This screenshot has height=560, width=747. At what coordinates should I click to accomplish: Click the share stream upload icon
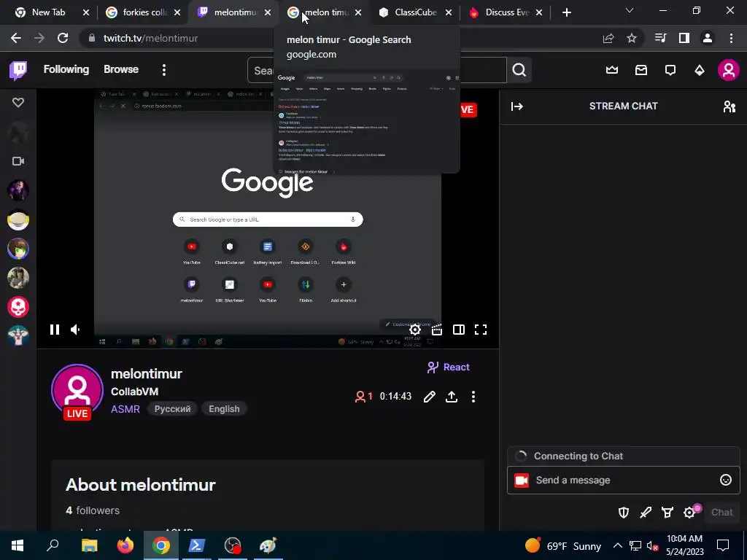point(451,397)
